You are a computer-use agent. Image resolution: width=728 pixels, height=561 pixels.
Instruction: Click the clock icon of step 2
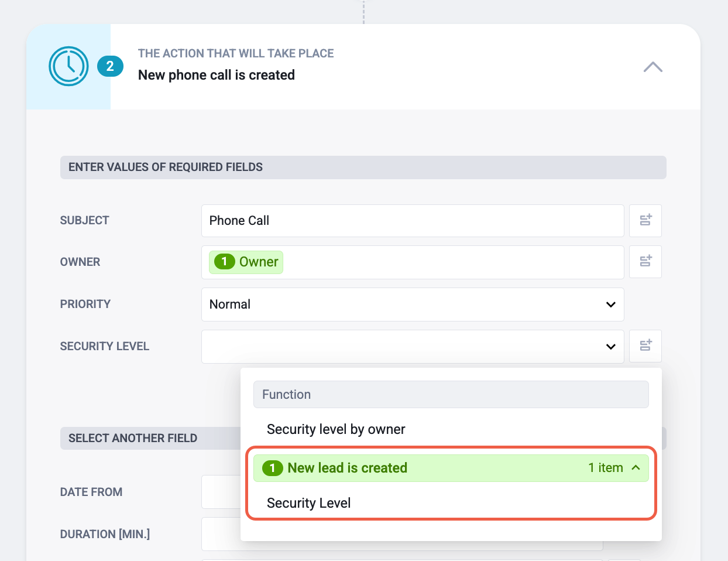point(68,66)
